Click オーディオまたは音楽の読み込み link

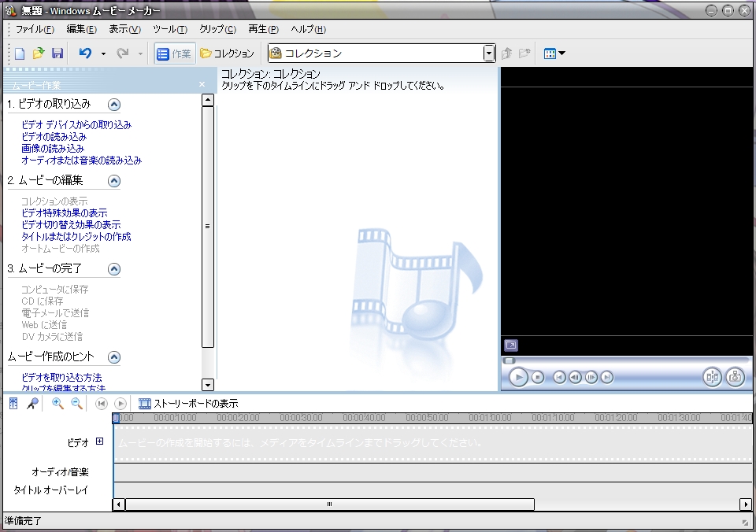point(81,161)
